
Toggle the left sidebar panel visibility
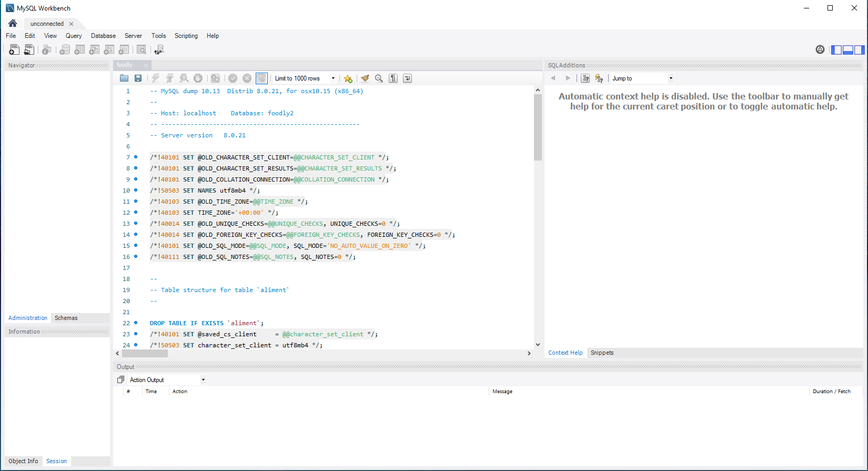point(836,49)
